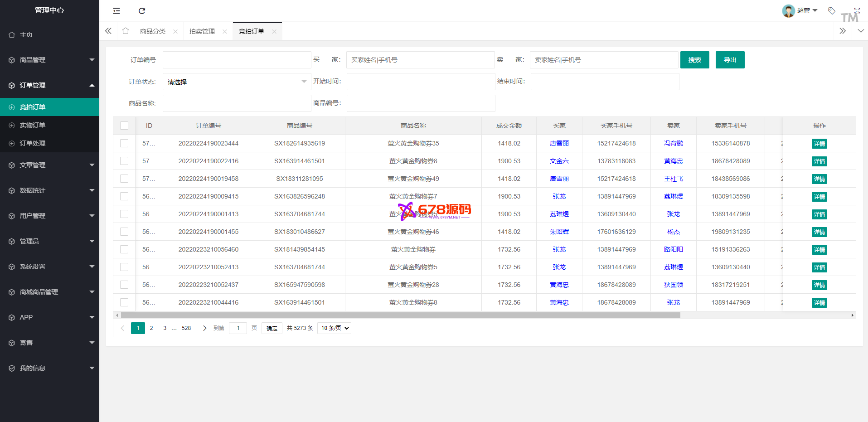868x422 pixels.
Task: Close the 商品分类 tab
Action: click(175, 32)
